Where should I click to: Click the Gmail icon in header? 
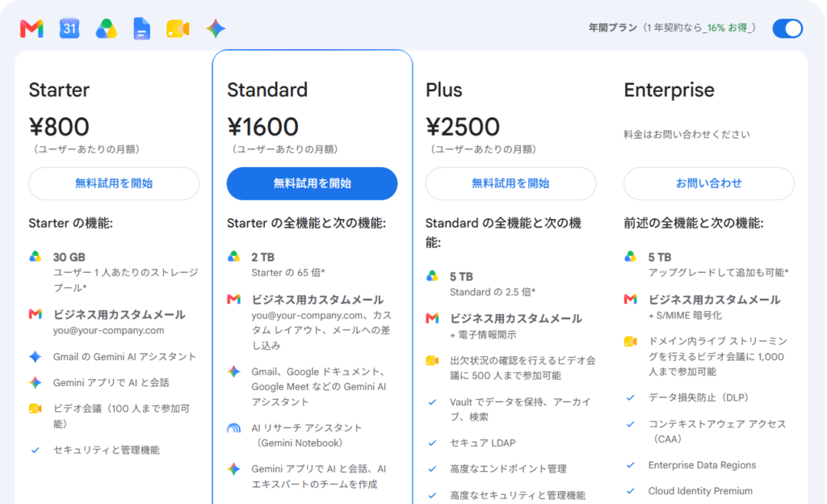31,28
